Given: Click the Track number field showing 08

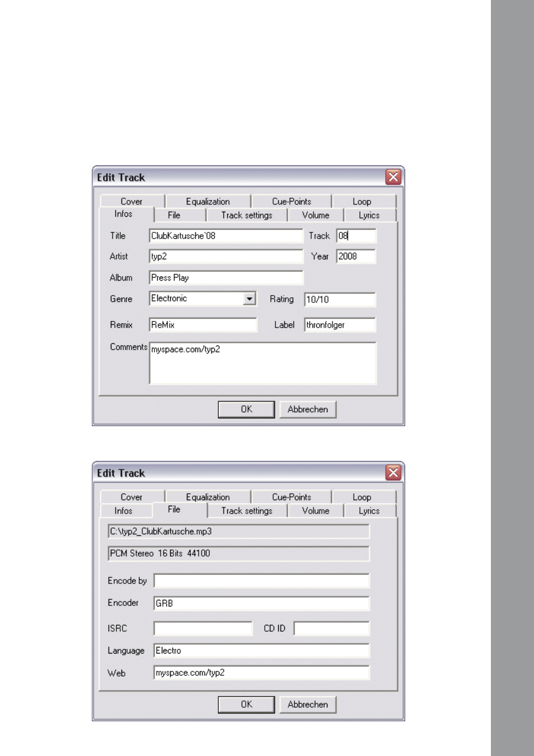Looking at the screenshot, I should [356, 236].
